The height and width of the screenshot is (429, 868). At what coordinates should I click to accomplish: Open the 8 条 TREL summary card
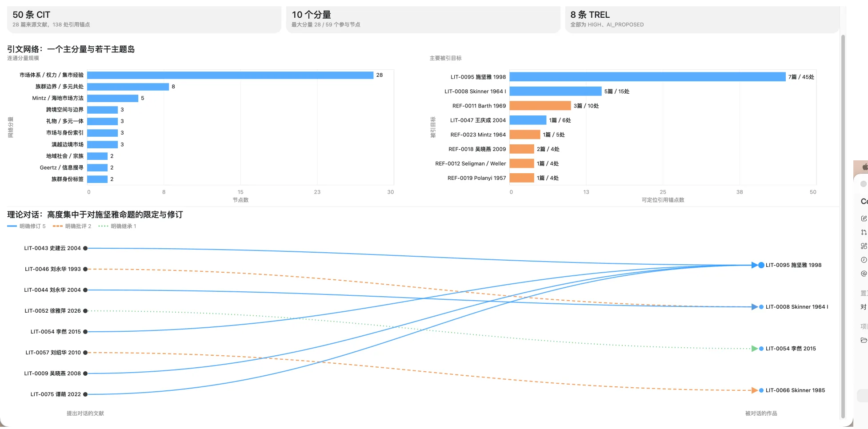(702, 20)
